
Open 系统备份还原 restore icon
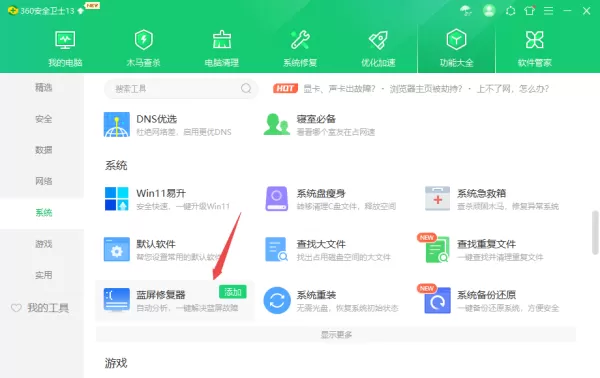pos(437,300)
